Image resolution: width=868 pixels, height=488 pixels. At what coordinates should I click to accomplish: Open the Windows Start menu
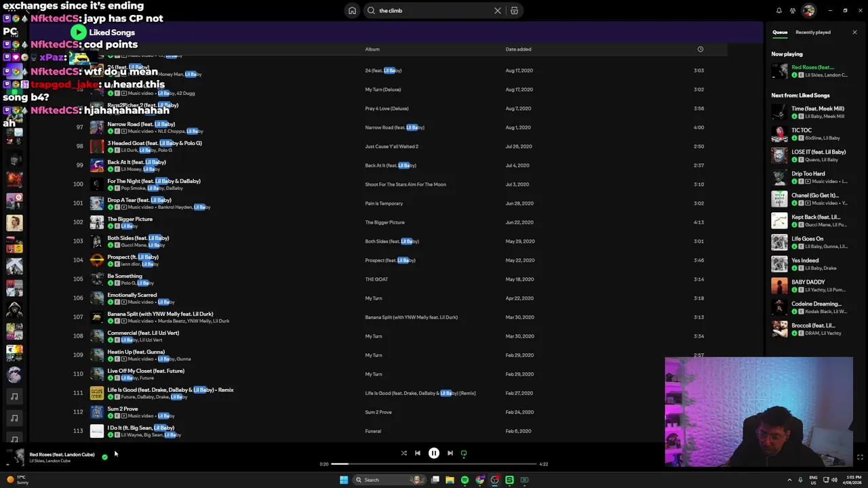pyautogui.click(x=344, y=480)
